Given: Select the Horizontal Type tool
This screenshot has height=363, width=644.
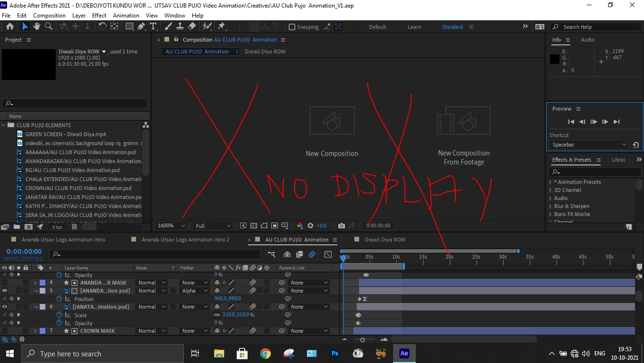Looking at the screenshot, I should pyautogui.click(x=153, y=26).
